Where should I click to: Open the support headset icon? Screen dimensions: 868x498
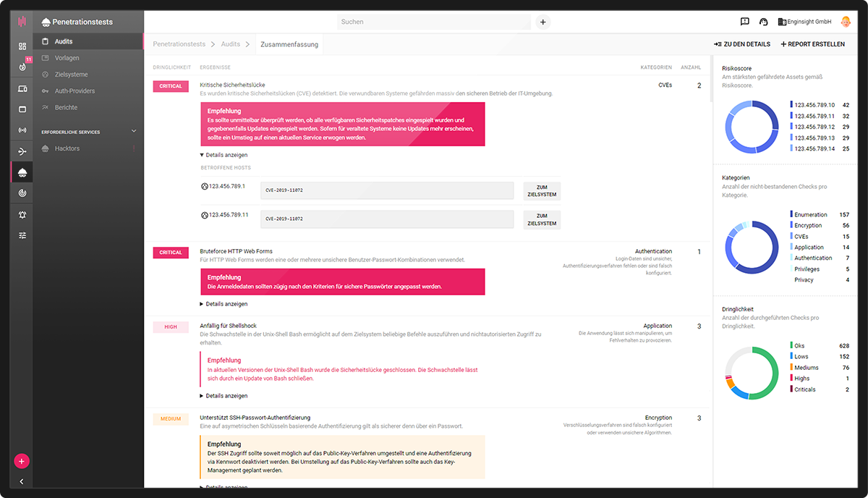point(764,22)
